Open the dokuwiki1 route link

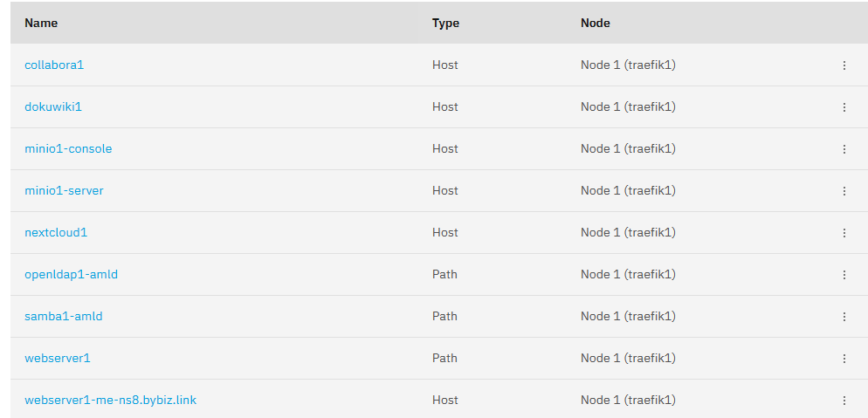tap(53, 106)
